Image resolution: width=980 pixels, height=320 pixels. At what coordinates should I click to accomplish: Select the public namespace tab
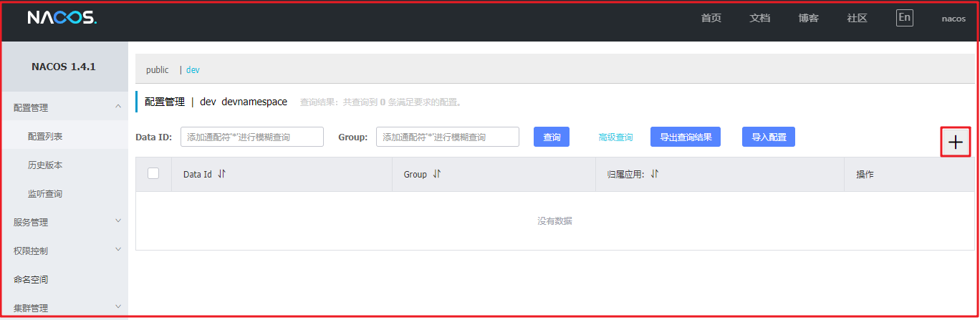click(157, 70)
